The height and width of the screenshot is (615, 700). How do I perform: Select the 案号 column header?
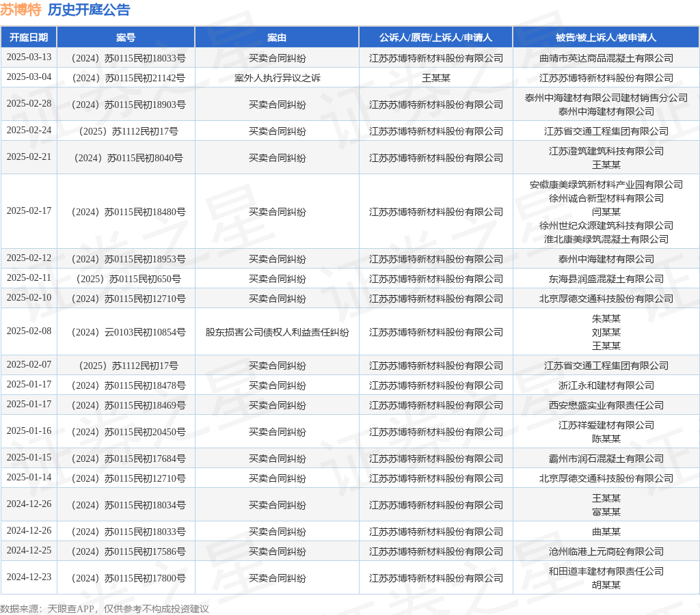pos(126,38)
